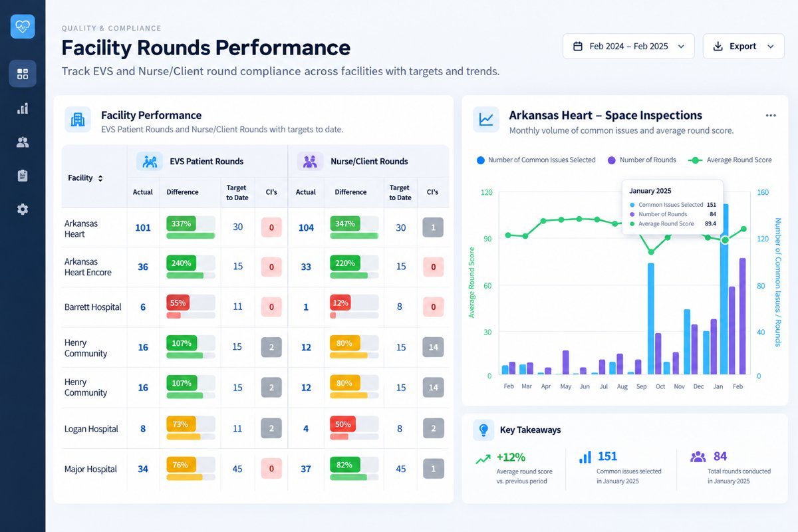798x532 pixels.
Task: Open the Export dropdown
Action: tap(745, 47)
